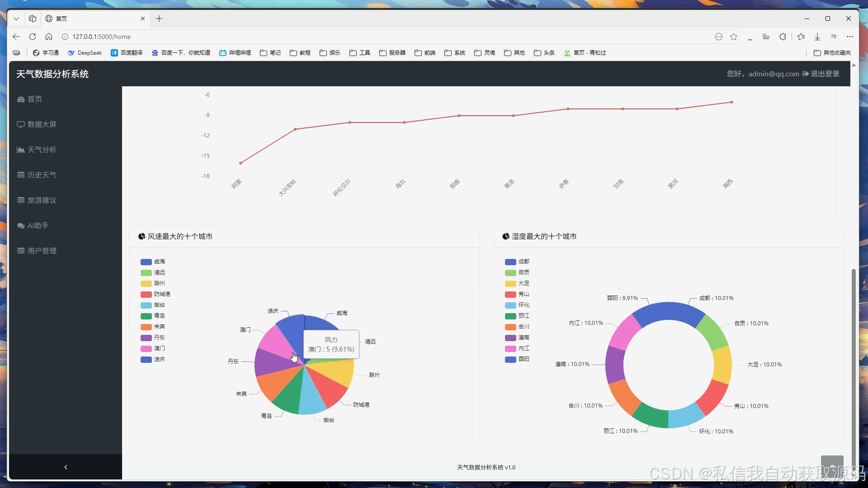
Task: Click the 海西 data point on line chart
Action: point(732,102)
